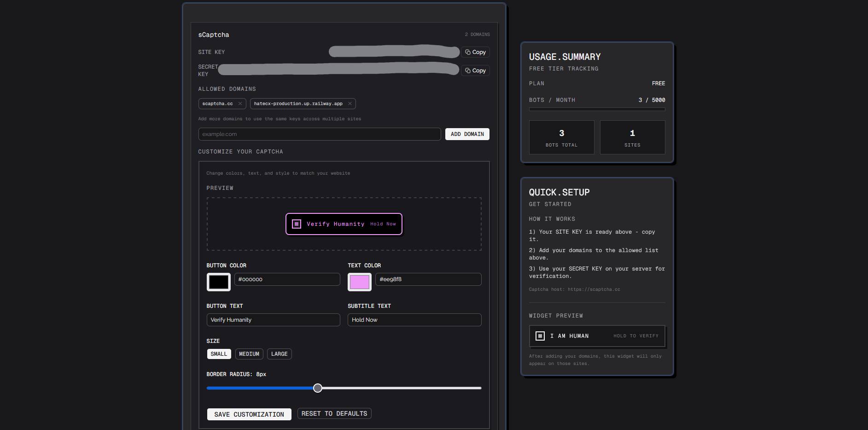Click the copy icon on the Secret Key row

click(x=467, y=70)
